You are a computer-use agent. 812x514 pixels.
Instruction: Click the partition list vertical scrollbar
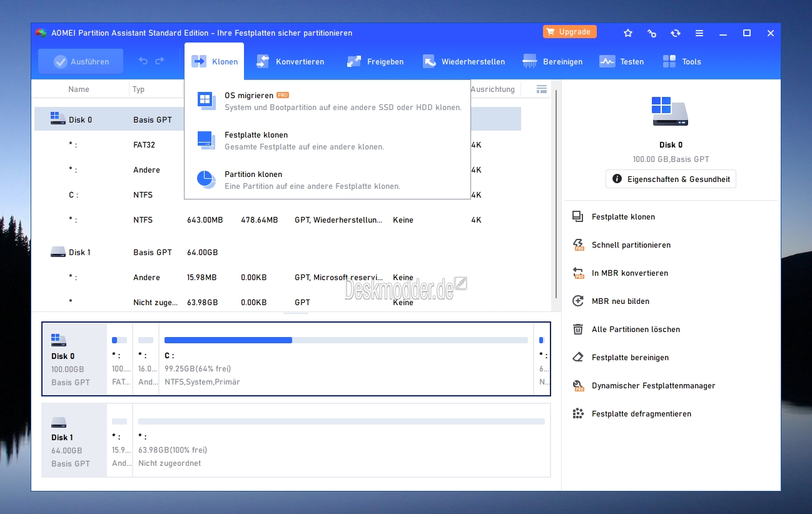tap(556, 194)
